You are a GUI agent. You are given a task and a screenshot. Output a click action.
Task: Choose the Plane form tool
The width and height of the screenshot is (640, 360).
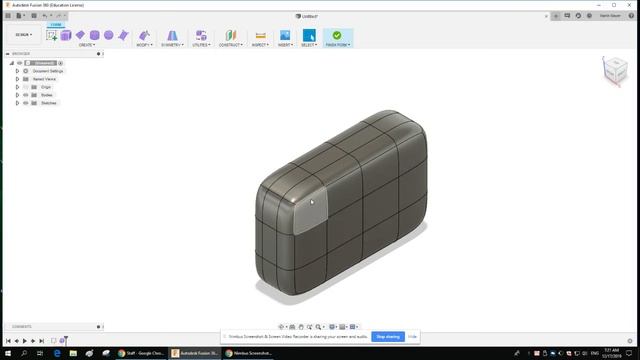[x=80, y=35]
